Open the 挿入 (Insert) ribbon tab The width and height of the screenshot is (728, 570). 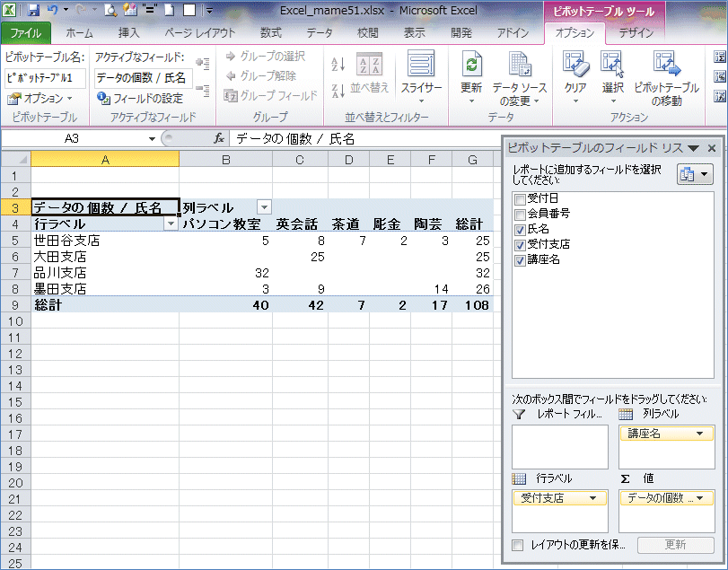[128, 33]
